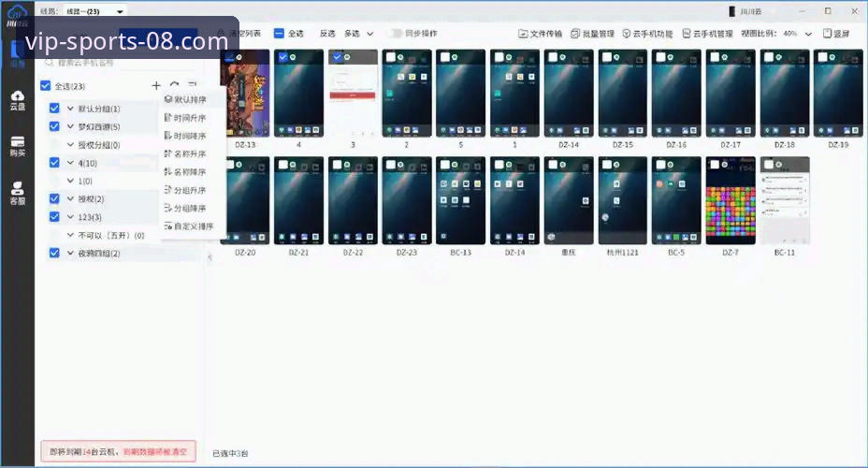Image resolution: width=868 pixels, height=468 pixels.
Task: Uncheck the 夜鸦四组(2) group checkbox
Action: pyautogui.click(x=54, y=253)
